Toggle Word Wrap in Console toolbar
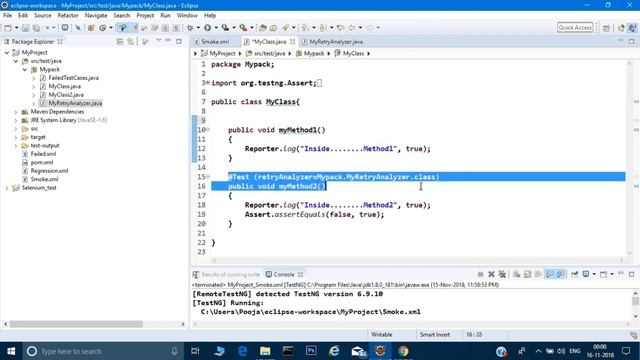 click(538, 274)
